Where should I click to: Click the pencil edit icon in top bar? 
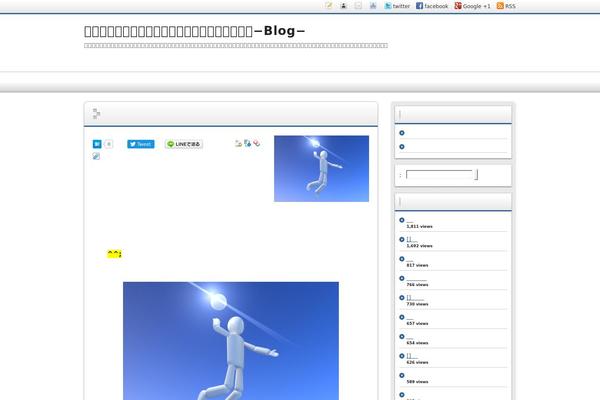(x=328, y=5)
